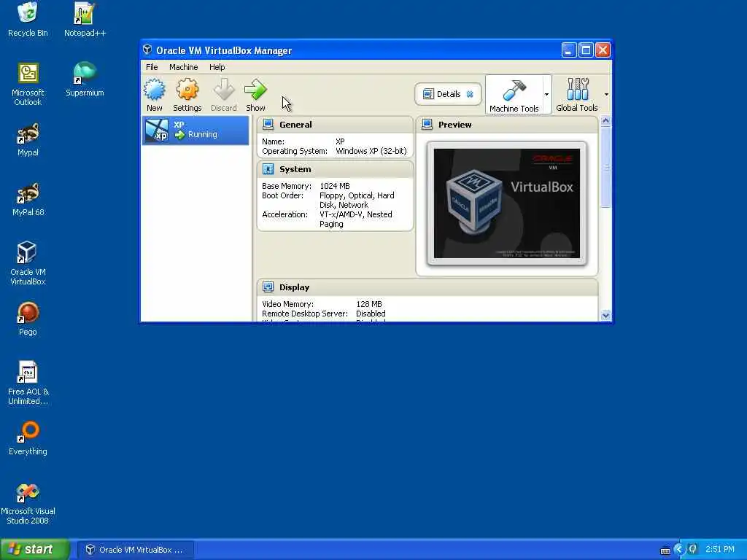Open the Machine menu
The width and height of the screenshot is (747, 560).
point(183,67)
